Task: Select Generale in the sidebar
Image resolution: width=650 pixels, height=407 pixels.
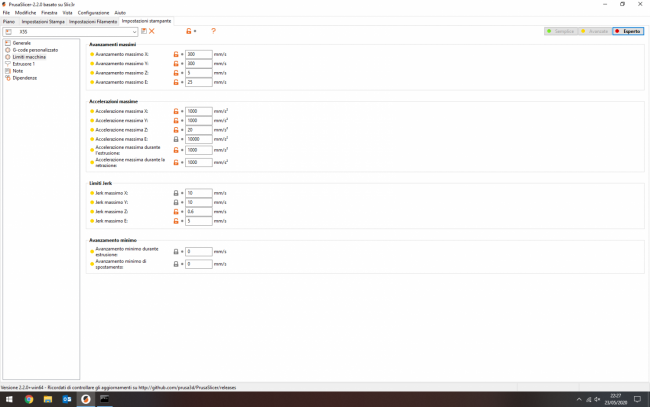Action: pyautogui.click(x=22, y=43)
